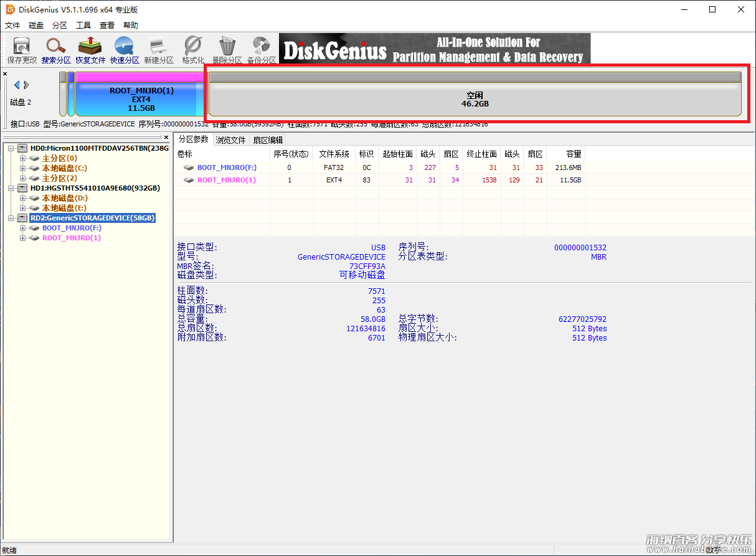Go to the previous disk with left arrow

click(17, 85)
